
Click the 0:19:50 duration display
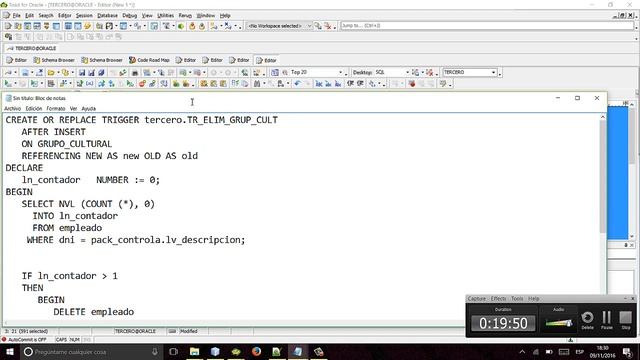click(x=503, y=324)
